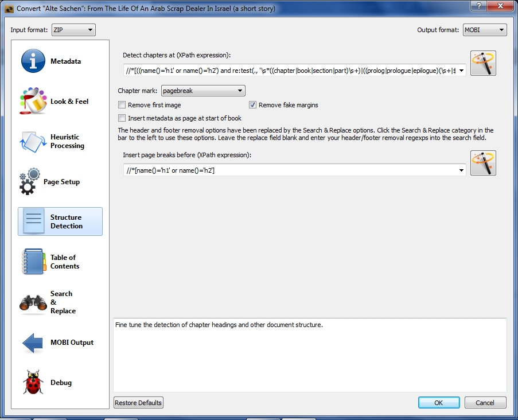This screenshot has height=420, width=518.
Task: Click the help description text box
Action: pos(310,355)
